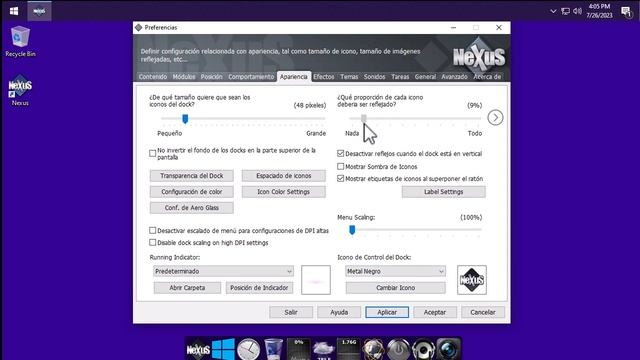Click the Cancelar button
This screenshot has height=360, width=640.
(483, 312)
